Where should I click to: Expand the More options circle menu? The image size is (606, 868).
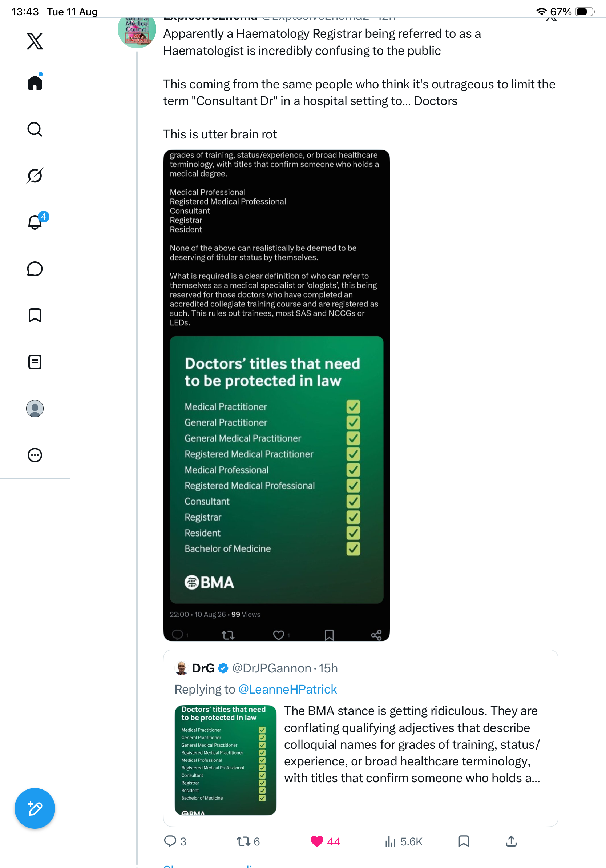[x=35, y=455]
